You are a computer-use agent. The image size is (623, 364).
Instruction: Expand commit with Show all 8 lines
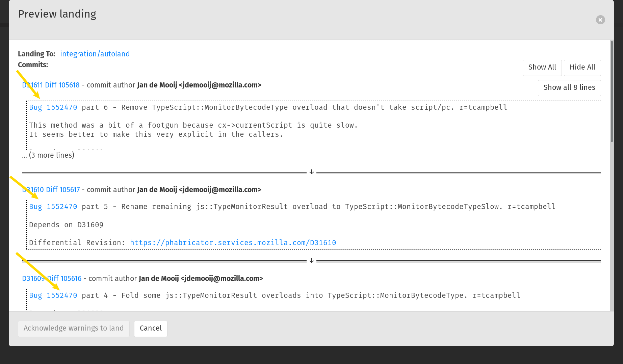pos(569,88)
